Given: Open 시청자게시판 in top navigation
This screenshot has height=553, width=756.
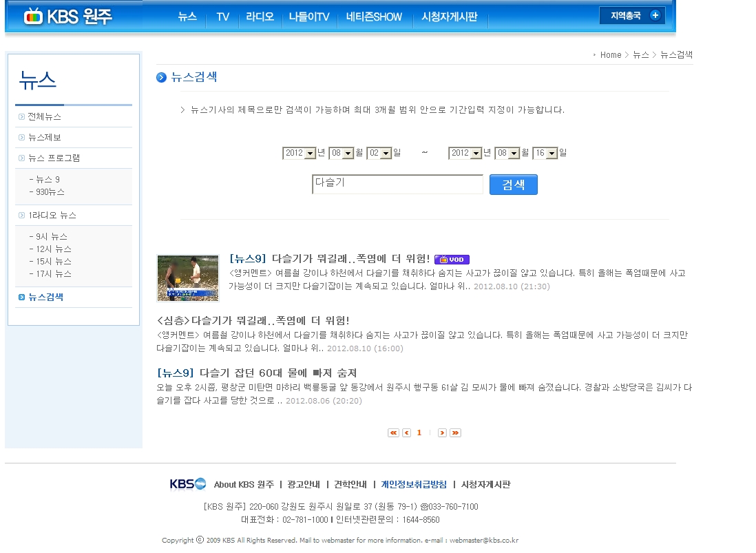Looking at the screenshot, I should (450, 17).
